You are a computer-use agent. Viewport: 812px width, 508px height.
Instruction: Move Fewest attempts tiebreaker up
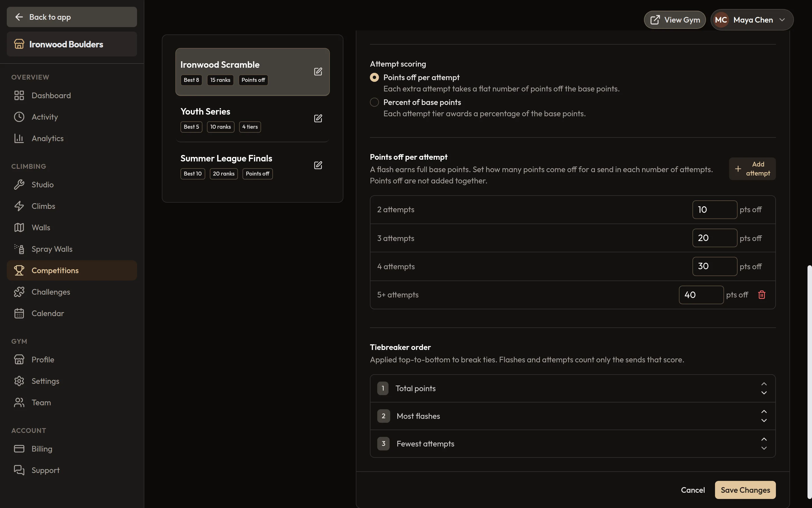click(764, 439)
